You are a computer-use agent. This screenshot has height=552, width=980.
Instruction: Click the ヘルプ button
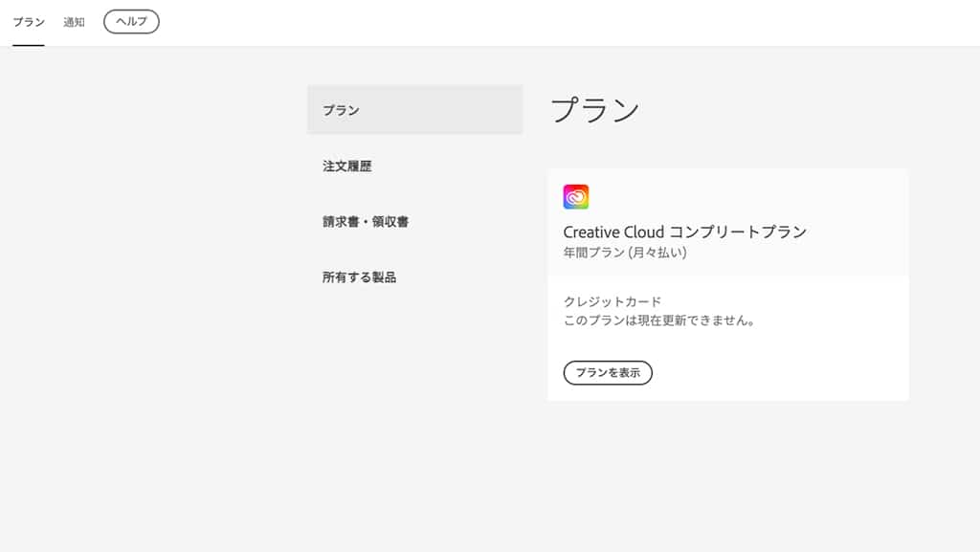click(x=131, y=22)
